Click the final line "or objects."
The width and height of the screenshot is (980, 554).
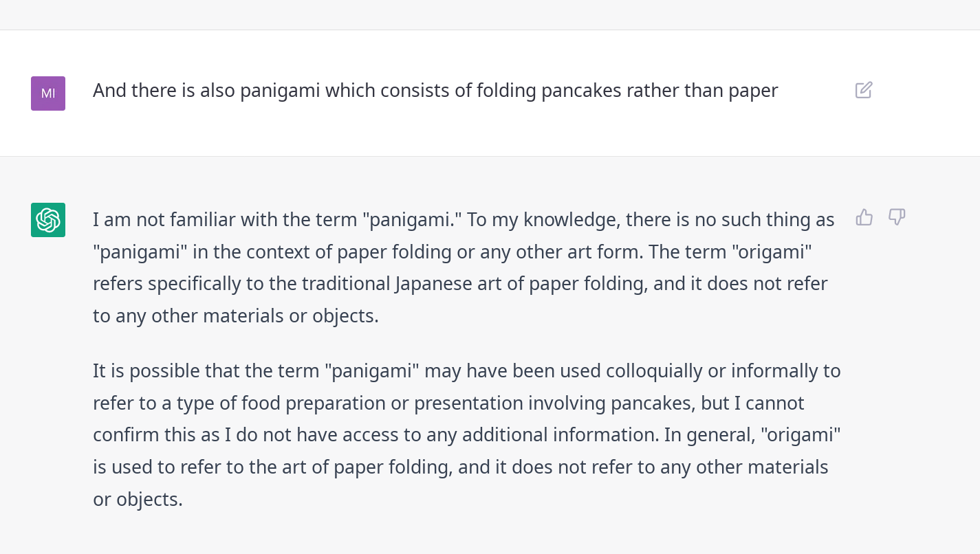click(138, 500)
